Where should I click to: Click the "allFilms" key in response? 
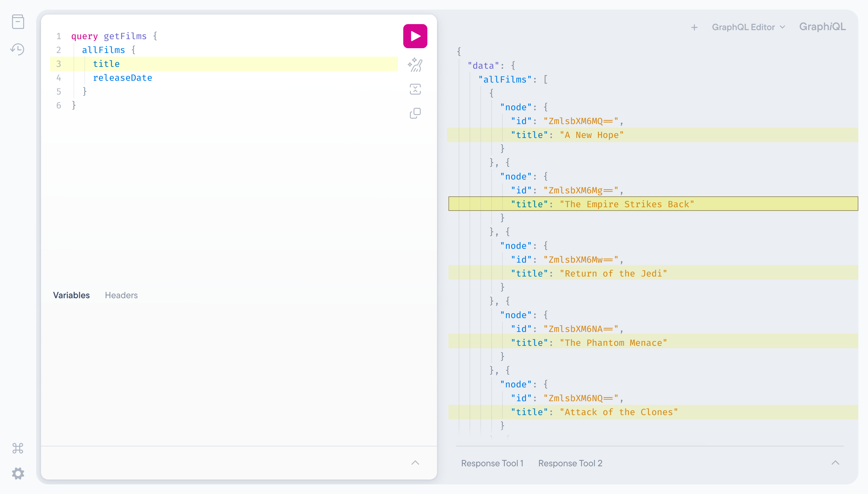tap(505, 80)
